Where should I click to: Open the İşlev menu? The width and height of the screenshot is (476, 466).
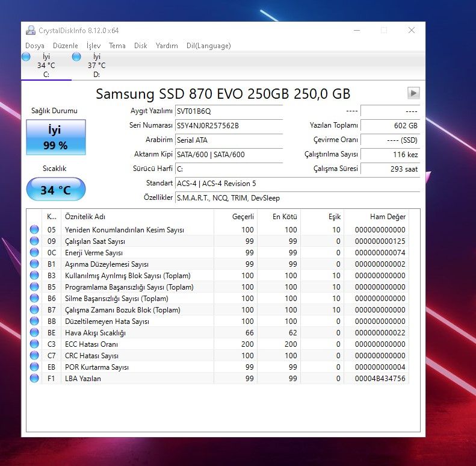[93, 46]
